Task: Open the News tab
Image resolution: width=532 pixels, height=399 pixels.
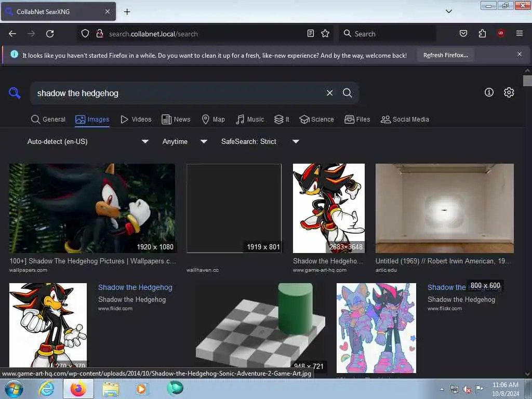Action: [x=176, y=119]
